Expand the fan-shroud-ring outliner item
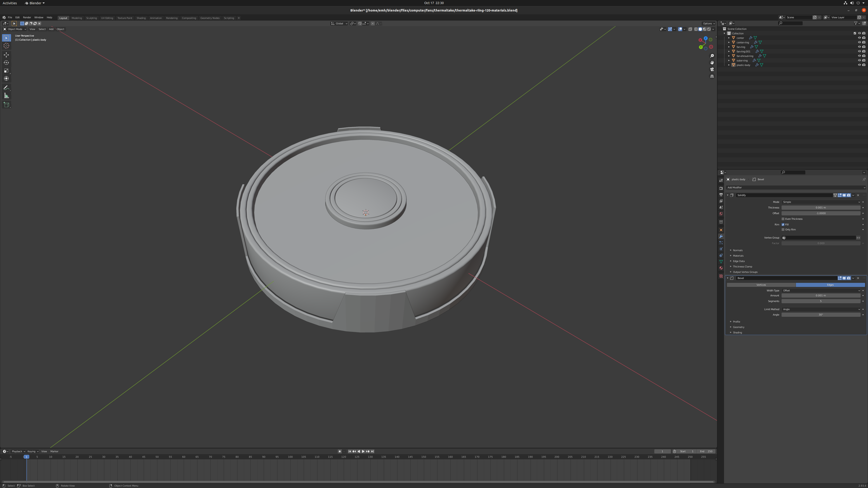This screenshot has width=868, height=488. (729, 56)
